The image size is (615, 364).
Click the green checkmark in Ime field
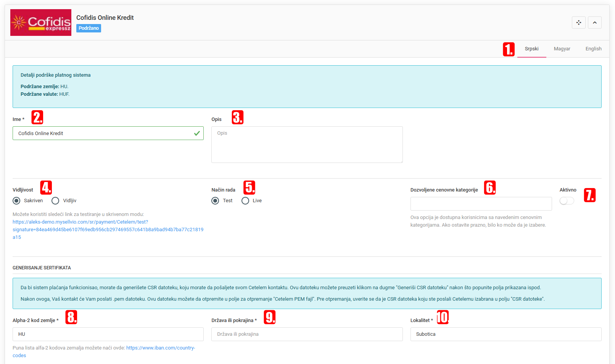click(197, 133)
